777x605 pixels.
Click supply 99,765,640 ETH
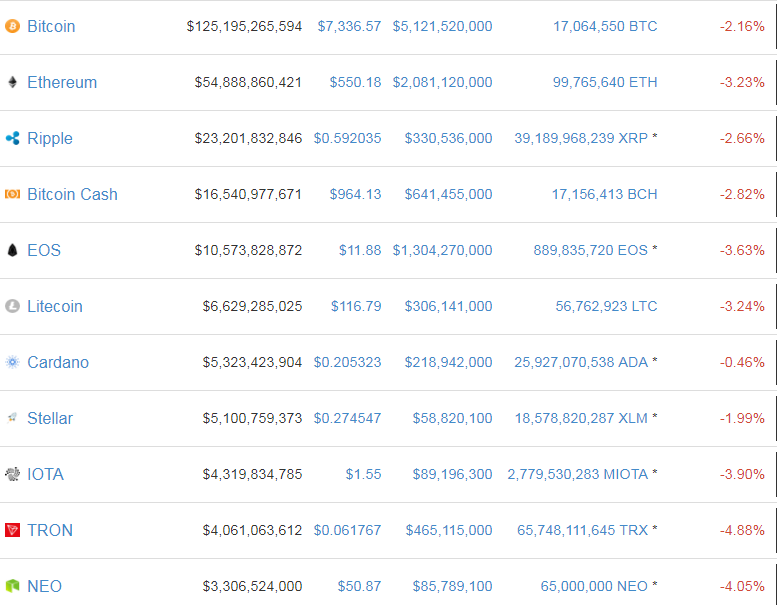[605, 82]
